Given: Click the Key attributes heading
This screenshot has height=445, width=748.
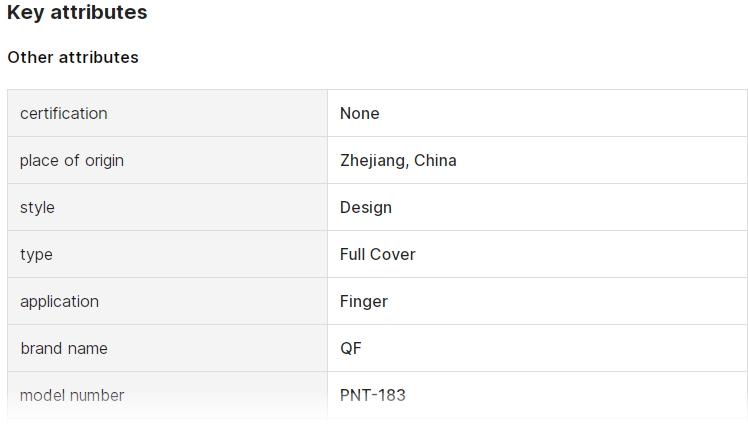Looking at the screenshot, I should coord(77,12).
